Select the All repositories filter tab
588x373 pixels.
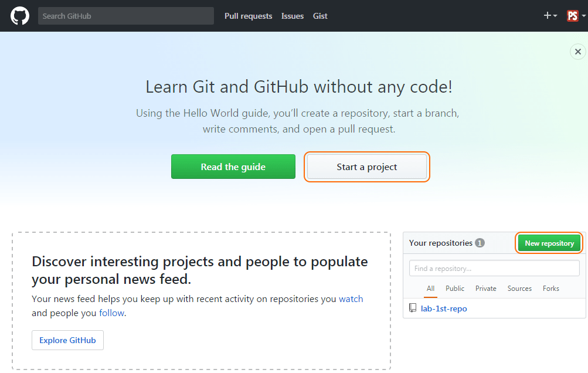click(430, 289)
